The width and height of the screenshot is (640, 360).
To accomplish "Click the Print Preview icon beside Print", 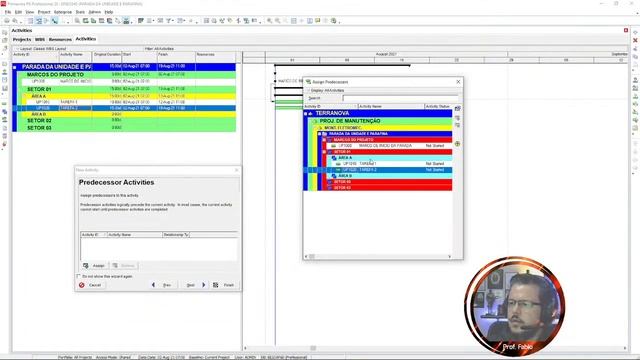I will [x=15, y=21].
